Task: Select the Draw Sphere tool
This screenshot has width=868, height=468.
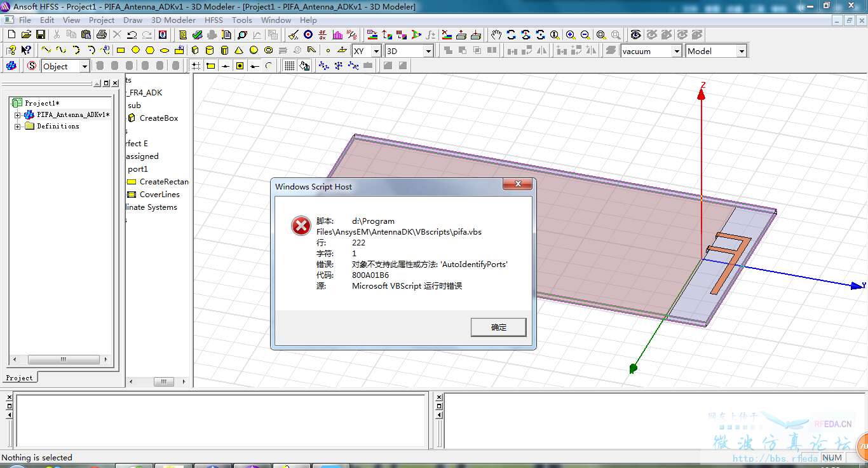Action: coord(254,50)
